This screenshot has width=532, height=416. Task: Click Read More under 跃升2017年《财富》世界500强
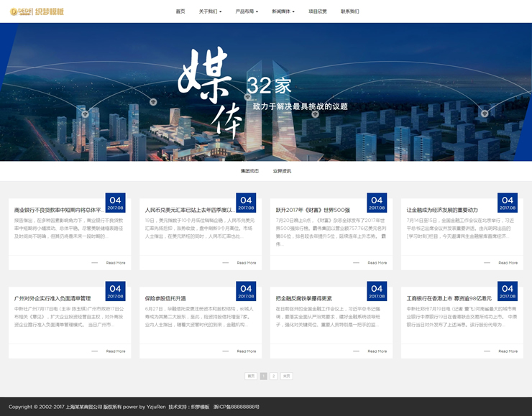pos(377,263)
